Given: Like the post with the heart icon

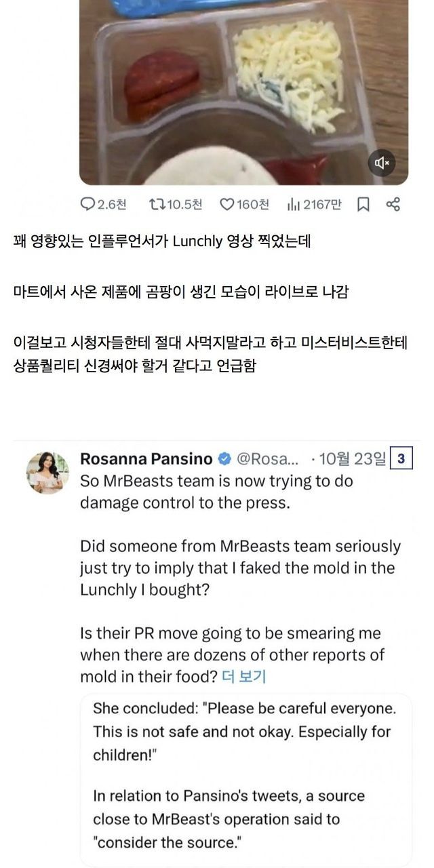Looking at the screenshot, I should [227, 204].
